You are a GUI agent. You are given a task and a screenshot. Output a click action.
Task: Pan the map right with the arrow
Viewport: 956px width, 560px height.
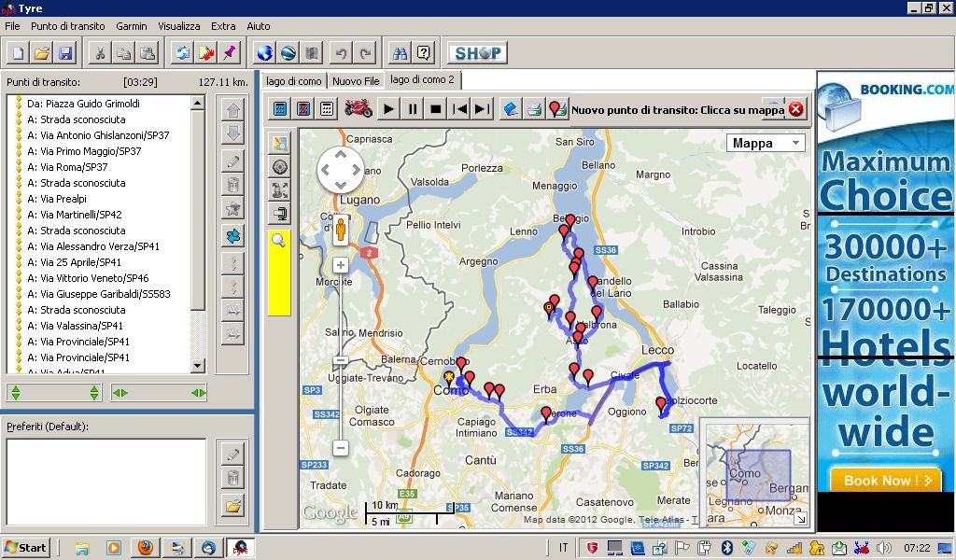(x=356, y=170)
